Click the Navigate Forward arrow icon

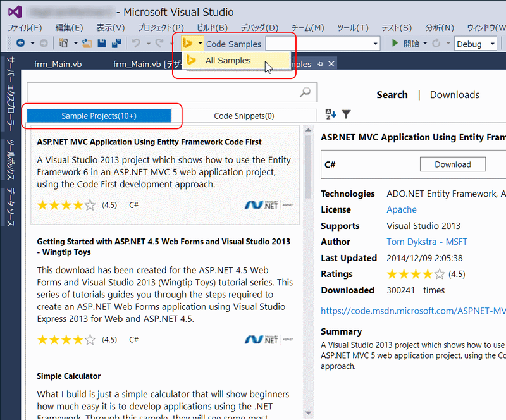tap(44, 43)
